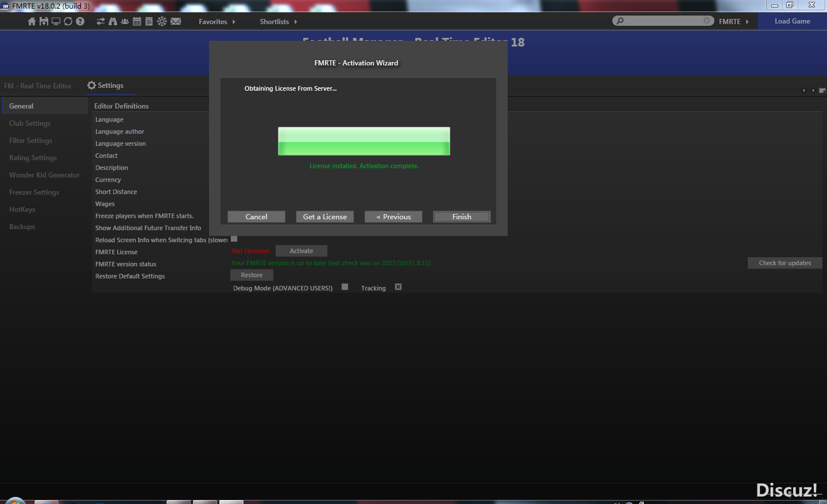Screen dimensions: 827x504
Task: Toggle the Tracking checkbox
Action: [x=398, y=286]
